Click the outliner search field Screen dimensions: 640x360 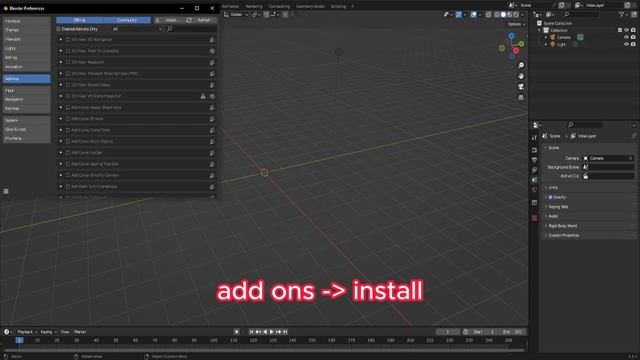(582, 14)
